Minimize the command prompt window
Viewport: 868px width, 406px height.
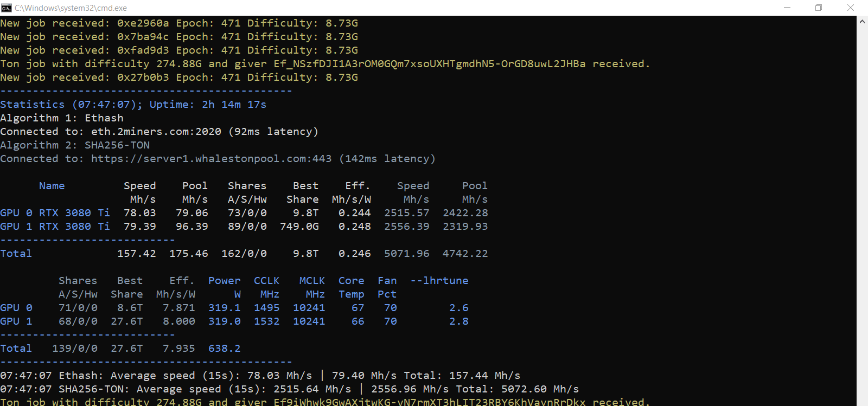[x=787, y=8]
